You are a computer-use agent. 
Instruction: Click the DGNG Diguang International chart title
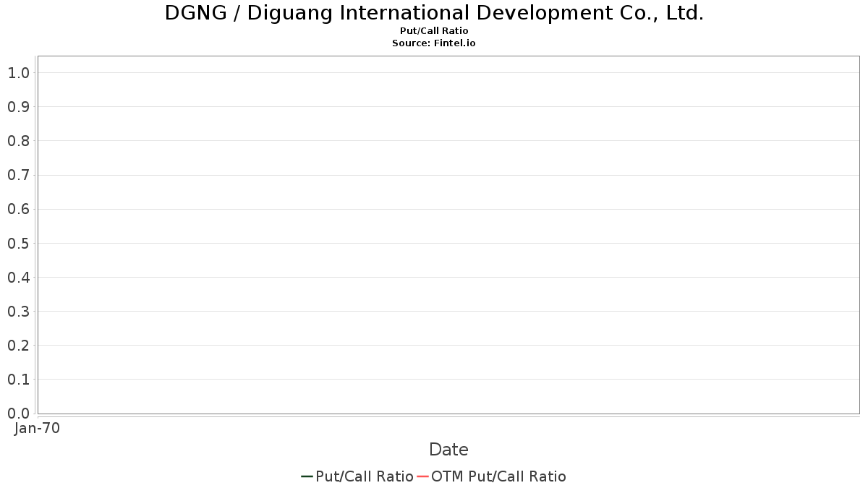[434, 13]
